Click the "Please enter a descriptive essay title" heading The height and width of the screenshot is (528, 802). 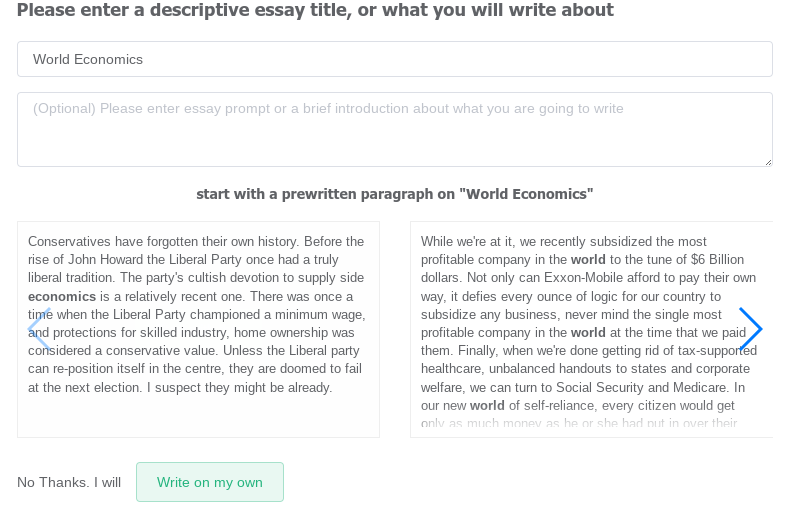pos(315,10)
